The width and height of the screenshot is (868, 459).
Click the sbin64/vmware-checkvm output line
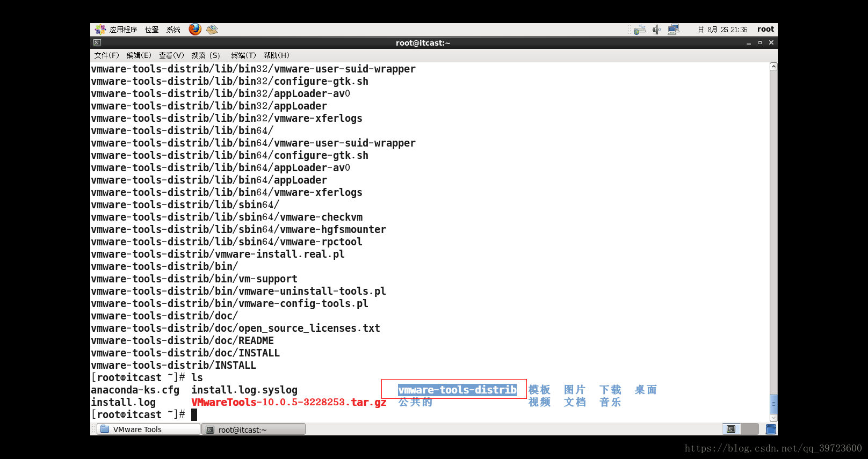(227, 217)
